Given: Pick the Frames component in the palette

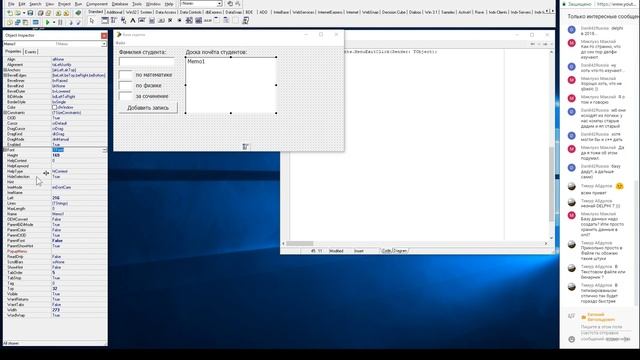Looking at the screenshot, I should pyautogui.click(x=105, y=21).
